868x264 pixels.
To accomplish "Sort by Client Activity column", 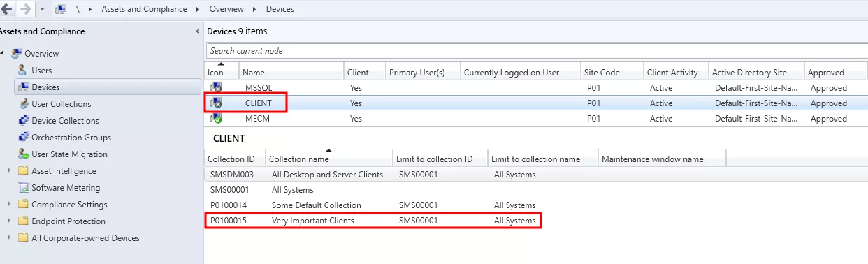I will [676, 72].
